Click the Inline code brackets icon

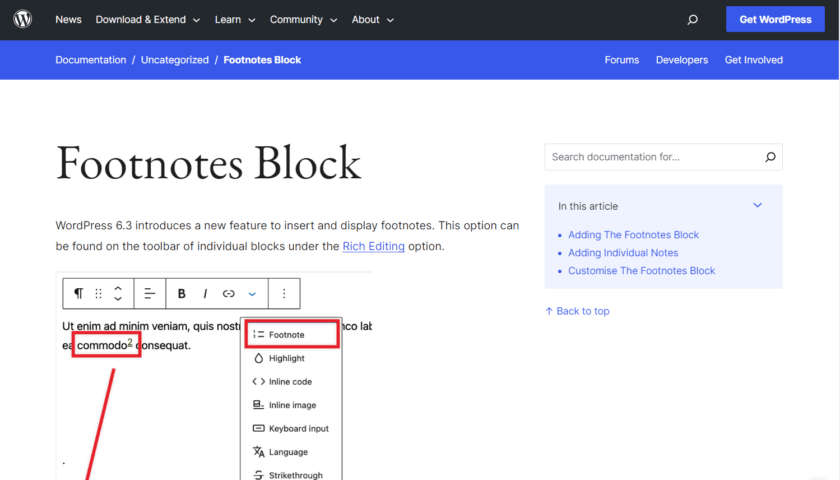[x=259, y=381]
